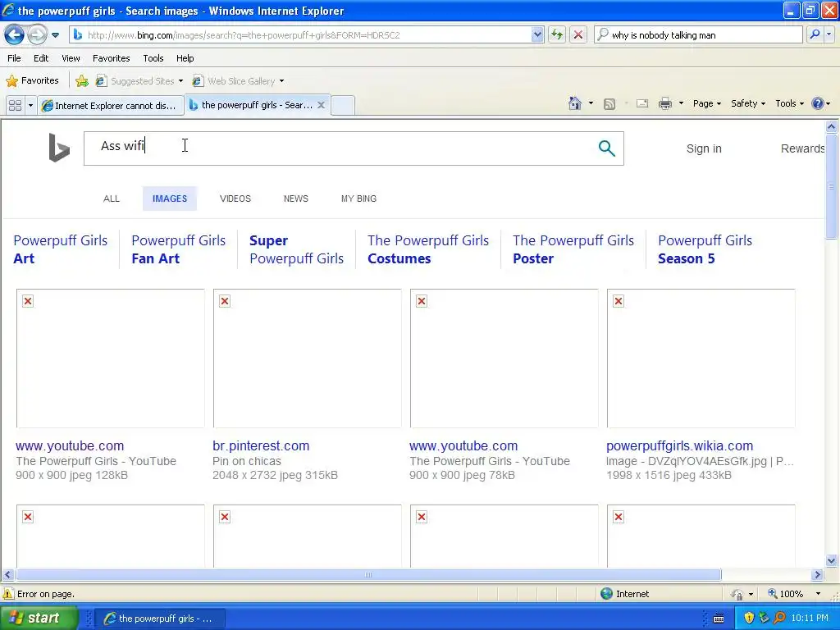Viewport: 840px width, 630px height.
Task: Switch to NEWS results tab
Action: [x=295, y=199]
